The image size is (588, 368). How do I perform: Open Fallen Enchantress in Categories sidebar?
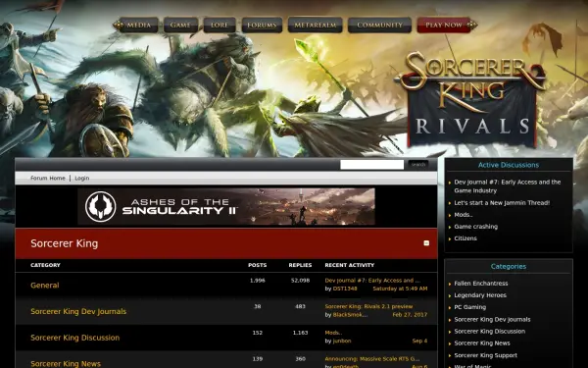click(481, 284)
